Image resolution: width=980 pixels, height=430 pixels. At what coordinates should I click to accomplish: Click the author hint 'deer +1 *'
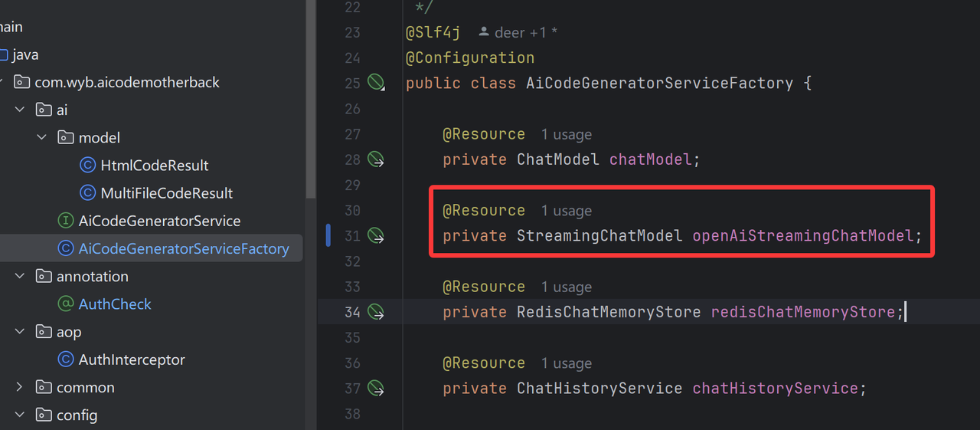click(x=518, y=32)
